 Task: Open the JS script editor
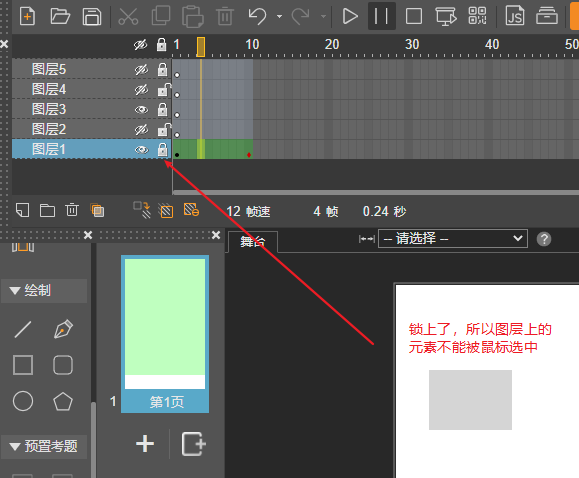point(515,16)
